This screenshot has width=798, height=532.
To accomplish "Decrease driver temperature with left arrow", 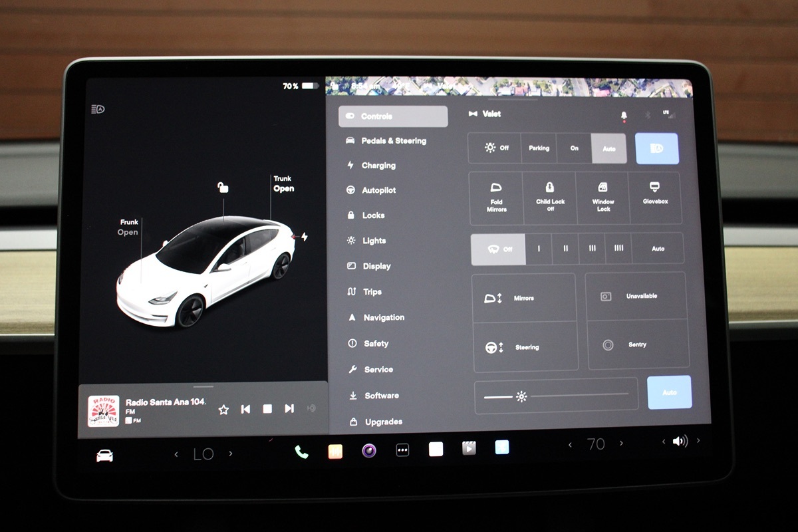I will pos(176,454).
